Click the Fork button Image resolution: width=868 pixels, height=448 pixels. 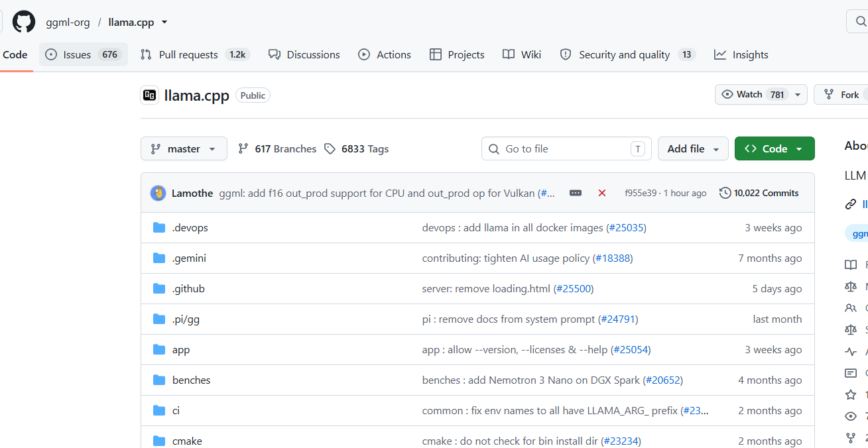pyautogui.click(x=842, y=95)
